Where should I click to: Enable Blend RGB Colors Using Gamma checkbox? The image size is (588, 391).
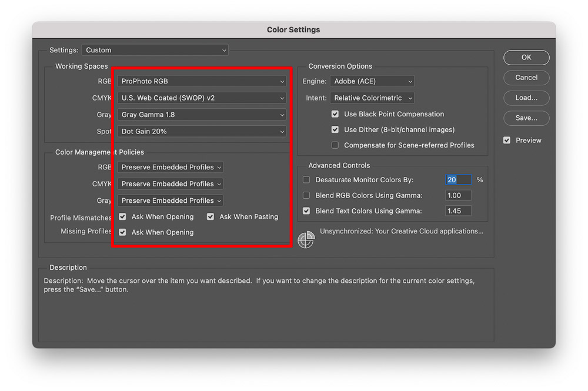pos(306,195)
